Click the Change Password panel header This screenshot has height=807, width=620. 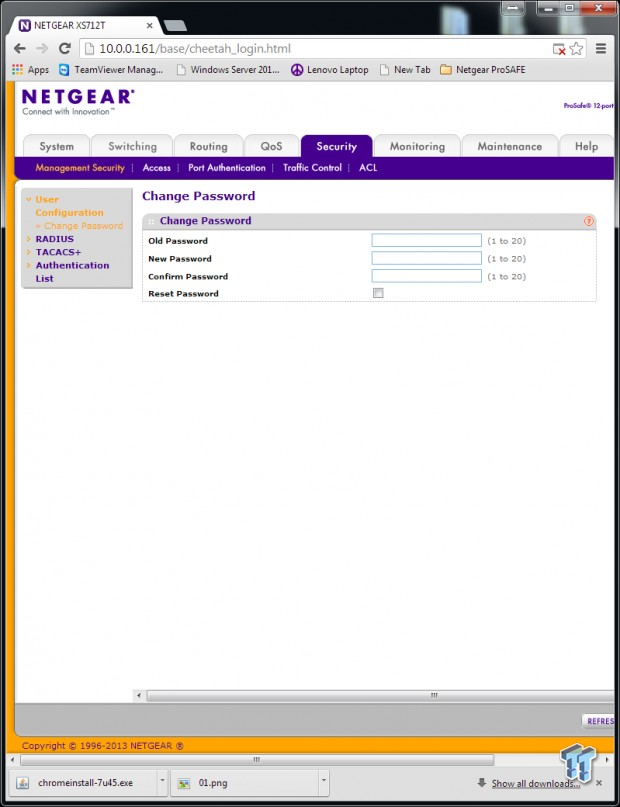tap(369, 221)
